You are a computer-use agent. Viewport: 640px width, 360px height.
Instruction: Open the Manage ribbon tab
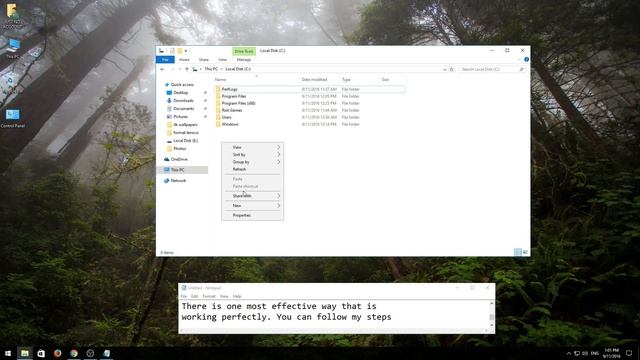click(244, 60)
